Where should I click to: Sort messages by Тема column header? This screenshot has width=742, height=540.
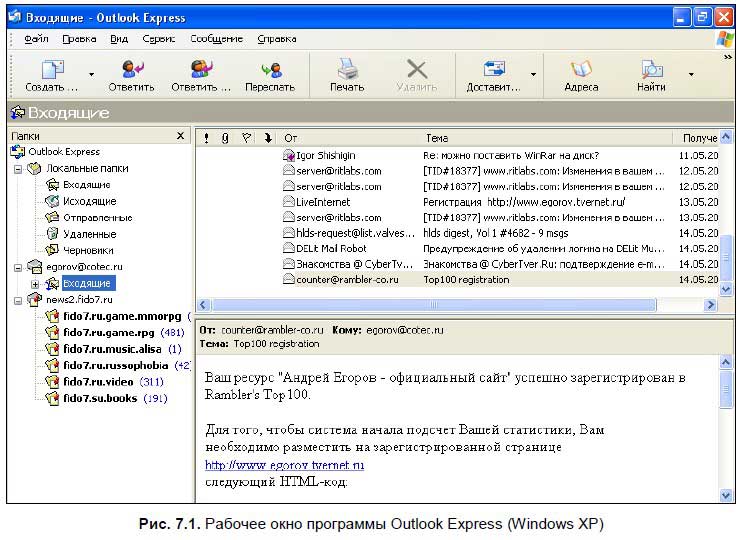click(x=436, y=138)
